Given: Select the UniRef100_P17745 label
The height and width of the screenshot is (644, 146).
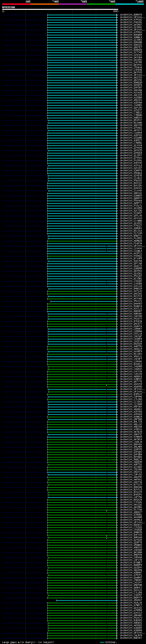Looking at the screenshot, I should click(x=131, y=53).
